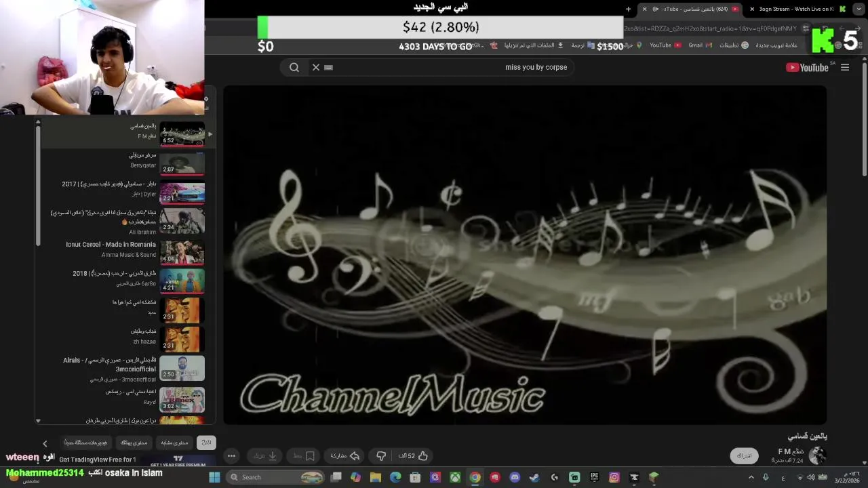This screenshot has width=868, height=488.
Task: Open the Gmail bookmark
Action: (x=700, y=45)
